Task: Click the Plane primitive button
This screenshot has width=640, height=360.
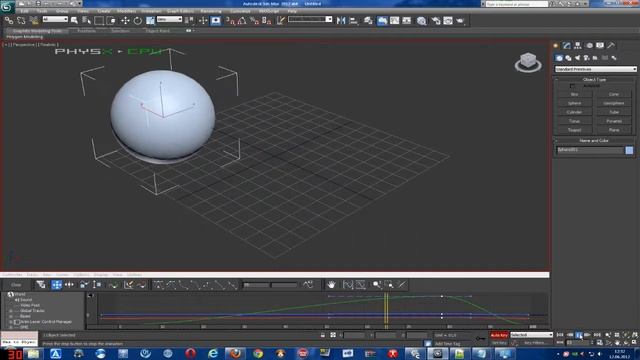Action: (x=614, y=130)
